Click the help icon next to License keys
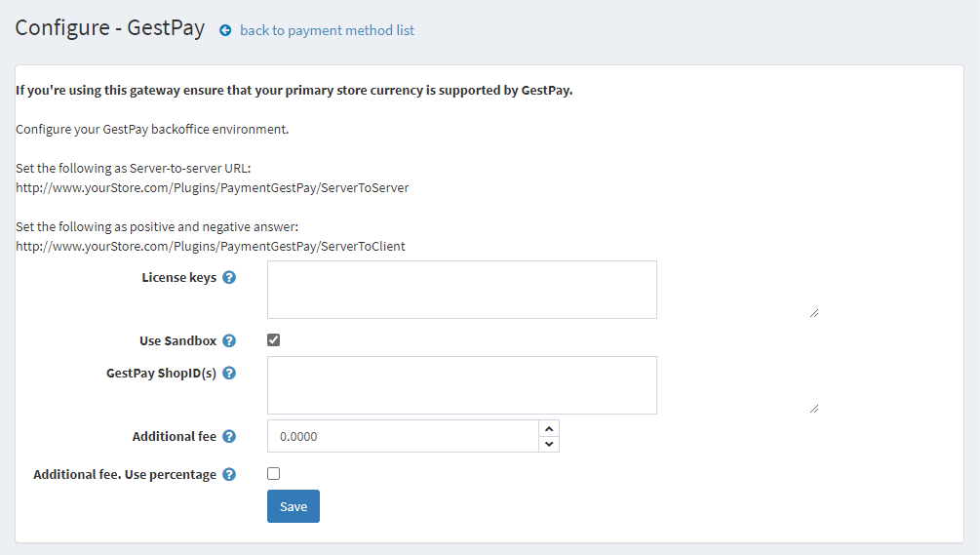Viewport: 980px width, 555px height. [229, 277]
